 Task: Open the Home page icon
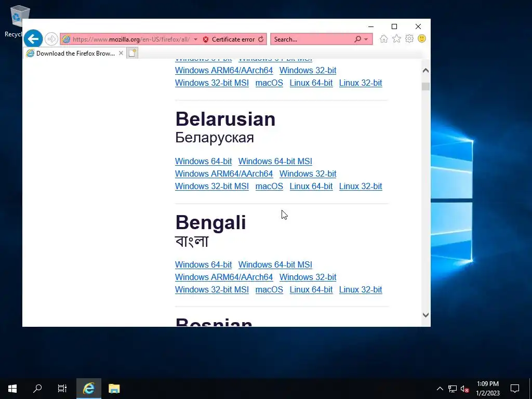pyautogui.click(x=384, y=38)
